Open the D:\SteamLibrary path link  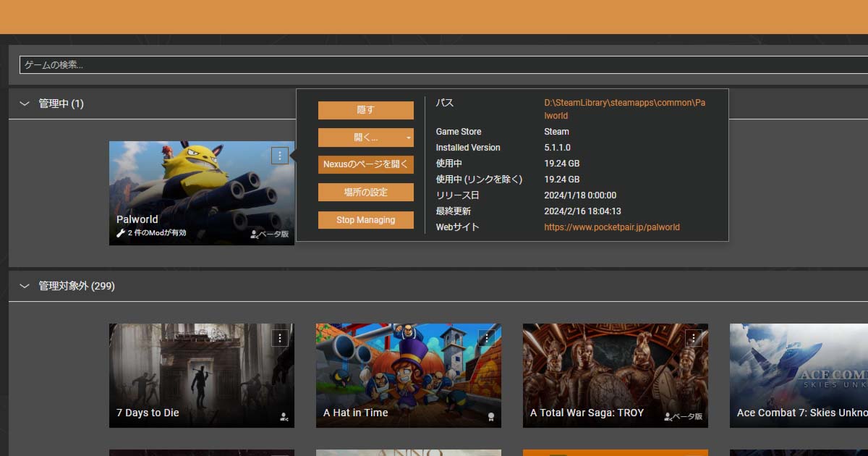(x=625, y=109)
